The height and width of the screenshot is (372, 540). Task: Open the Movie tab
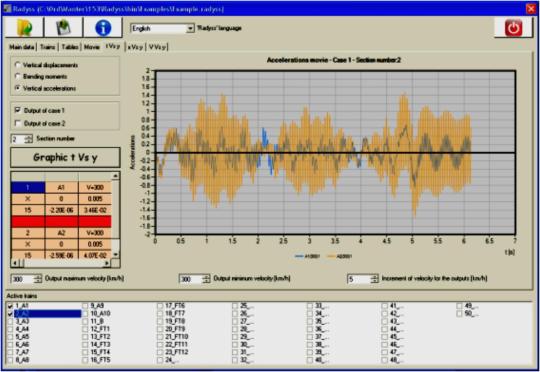92,47
